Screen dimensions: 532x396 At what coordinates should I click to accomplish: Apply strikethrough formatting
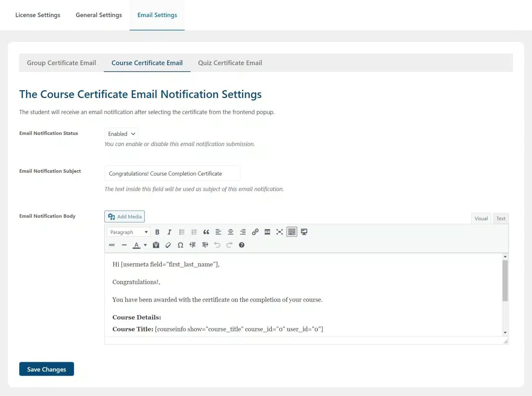(112, 245)
